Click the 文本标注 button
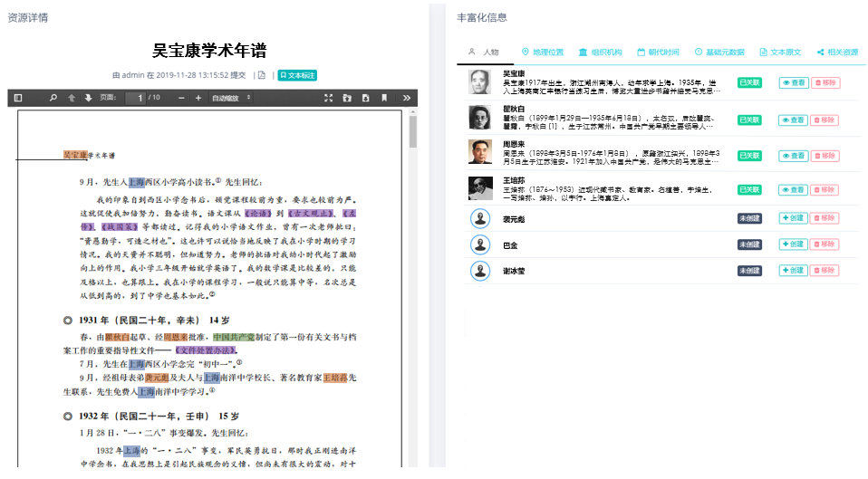The width and height of the screenshot is (868, 479). [x=297, y=75]
